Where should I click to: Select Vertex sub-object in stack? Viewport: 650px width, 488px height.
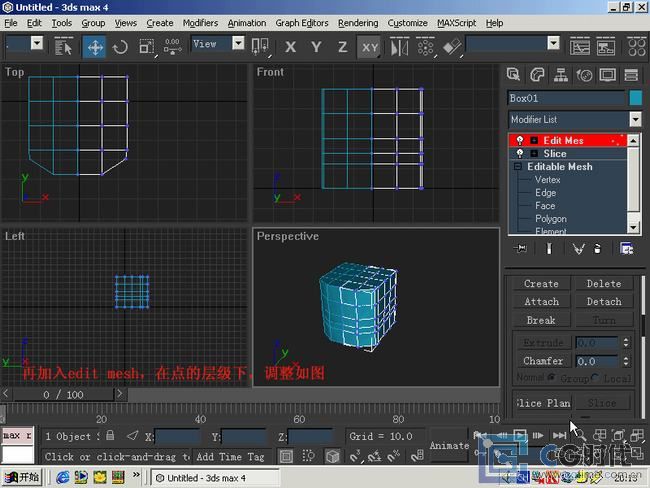click(547, 180)
